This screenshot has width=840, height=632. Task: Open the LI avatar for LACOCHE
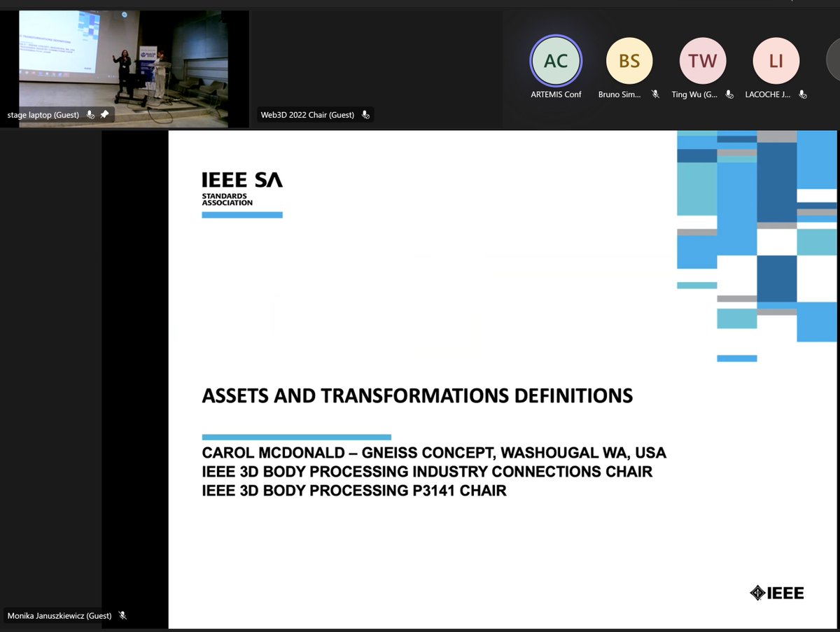pos(776,61)
